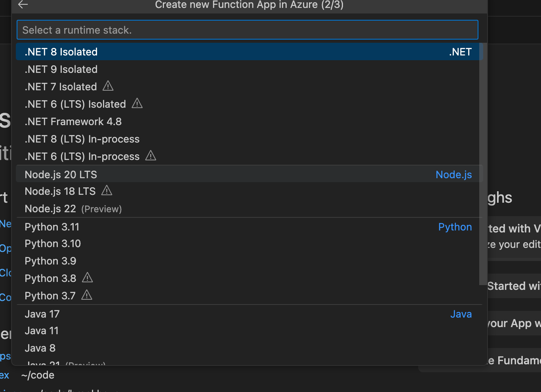Choose Python 3.9 from the list
Screen dimensions: 541x392
coord(50,261)
